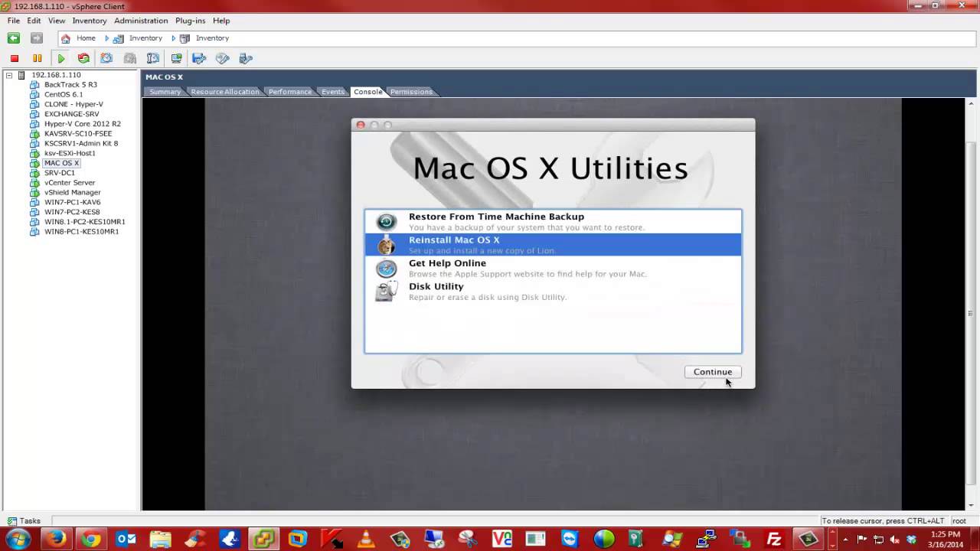Open the File menu
The height and width of the screenshot is (551, 980).
point(14,21)
